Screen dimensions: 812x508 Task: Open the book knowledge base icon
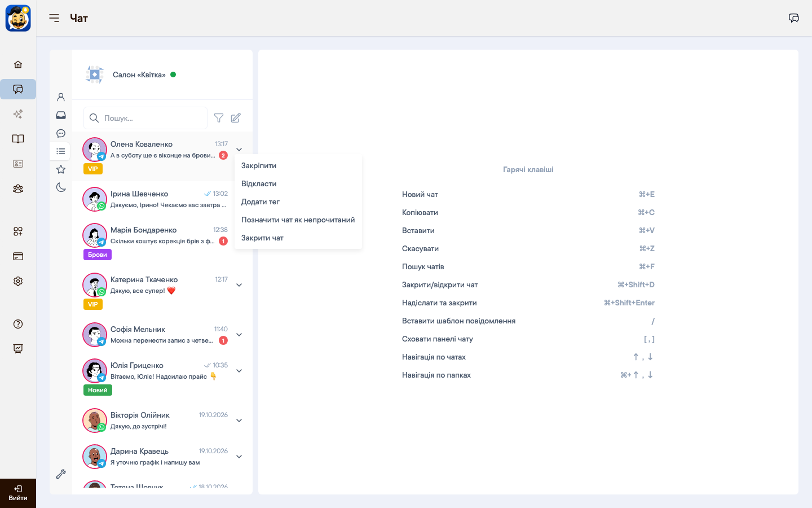pos(18,139)
